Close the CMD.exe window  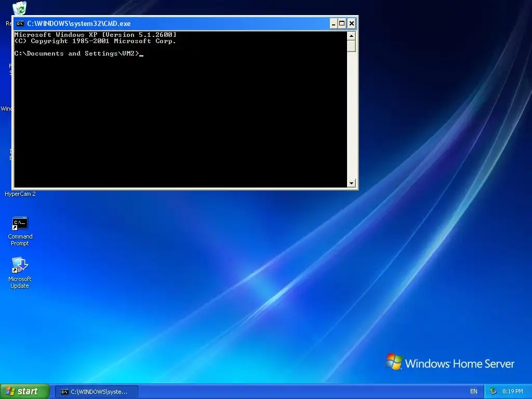point(352,23)
